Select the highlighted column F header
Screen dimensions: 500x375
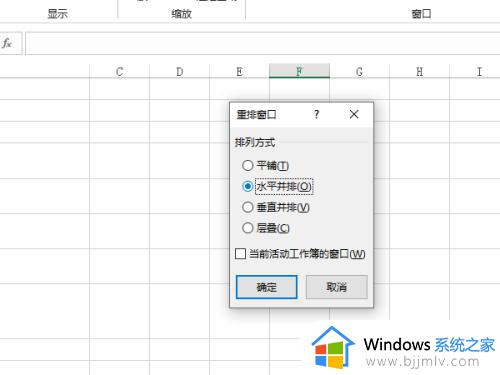pos(299,71)
